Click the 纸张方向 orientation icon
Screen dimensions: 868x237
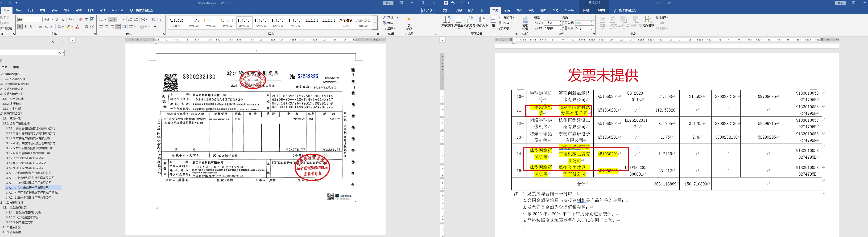point(469,22)
